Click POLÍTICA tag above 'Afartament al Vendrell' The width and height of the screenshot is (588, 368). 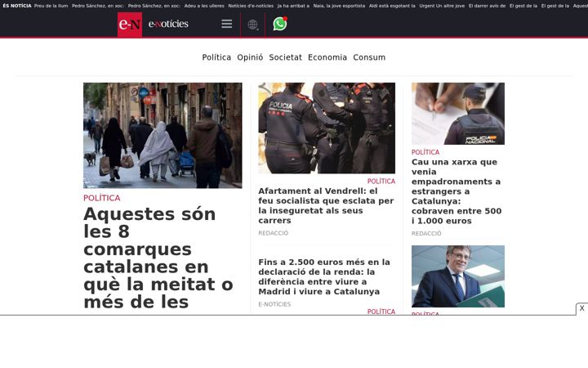381,182
